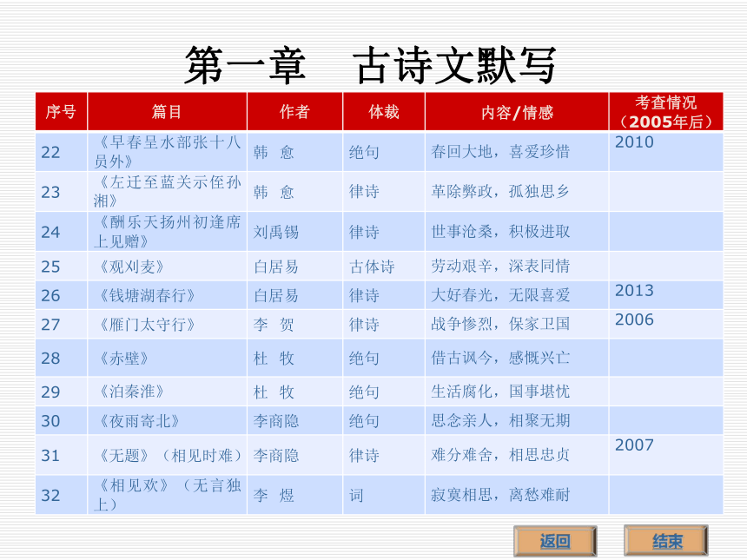Screen dimensions: 747x560
Task: Select row number 26 cell
Action: 62,295
